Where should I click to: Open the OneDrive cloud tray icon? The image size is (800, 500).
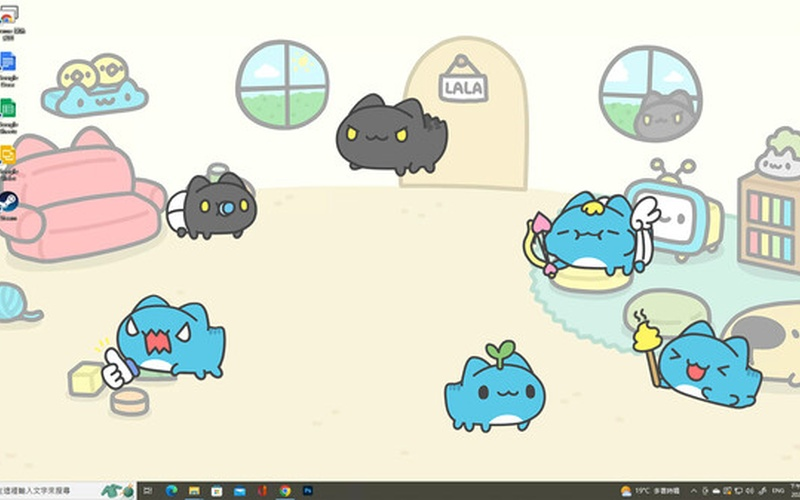coord(716,491)
